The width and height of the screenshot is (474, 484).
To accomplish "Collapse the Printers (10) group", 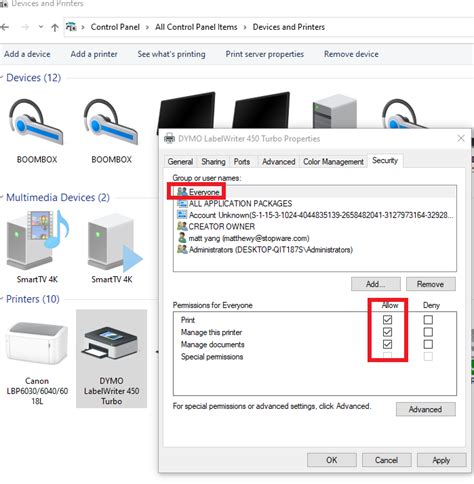I will [2, 299].
